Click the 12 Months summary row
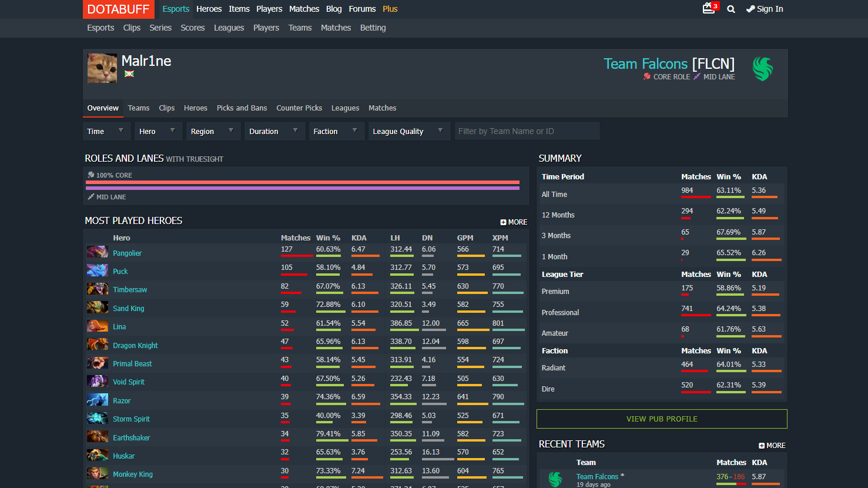The height and width of the screenshot is (488, 868). [x=662, y=215]
